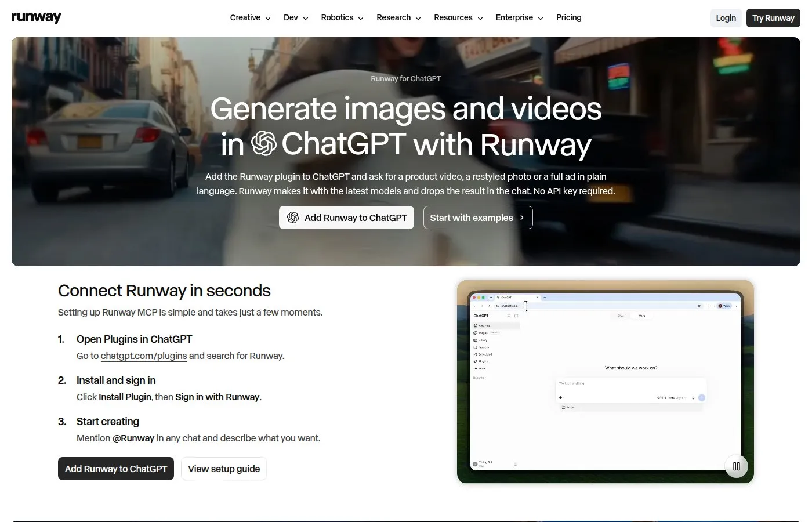The width and height of the screenshot is (812, 522).
Task: Click the Login button
Action: [x=726, y=18]
